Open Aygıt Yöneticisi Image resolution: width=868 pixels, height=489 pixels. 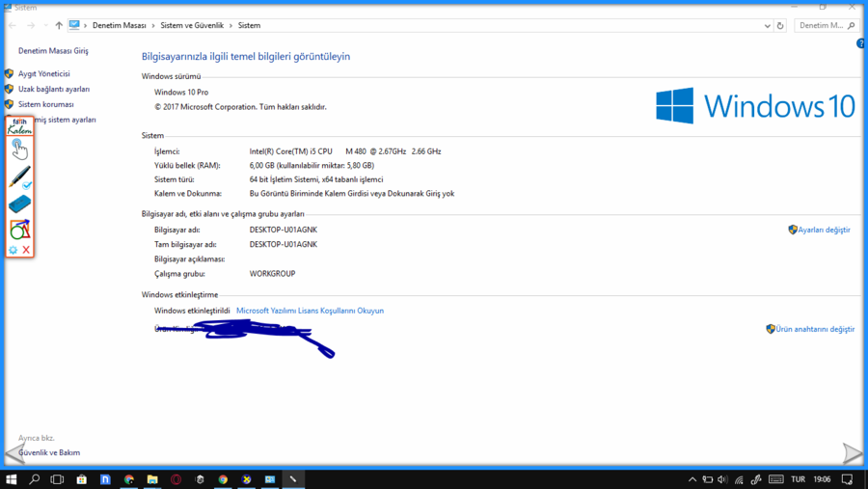click(43, 73)
